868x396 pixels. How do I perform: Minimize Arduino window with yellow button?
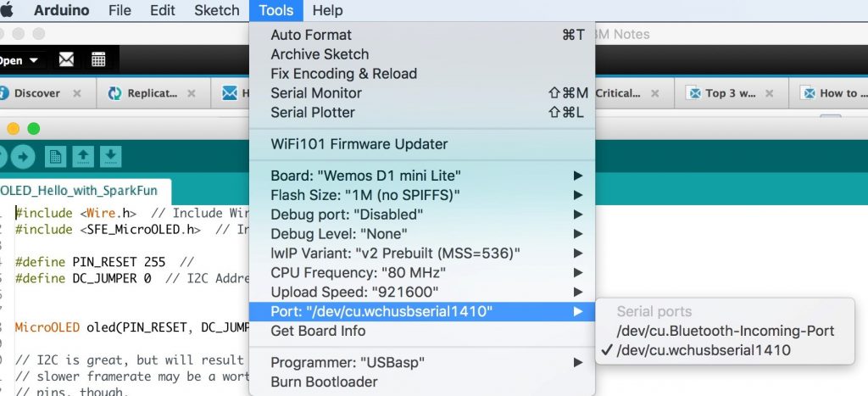[14, 129]
